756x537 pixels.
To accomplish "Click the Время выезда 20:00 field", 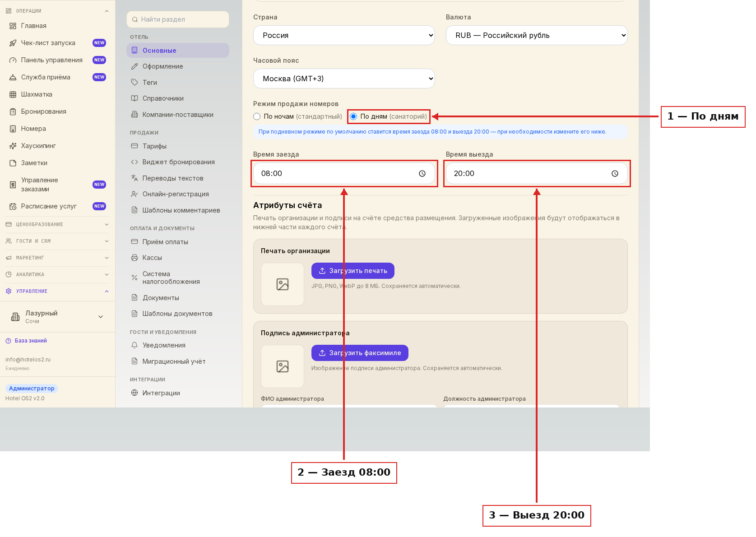I will pos(537,173).
